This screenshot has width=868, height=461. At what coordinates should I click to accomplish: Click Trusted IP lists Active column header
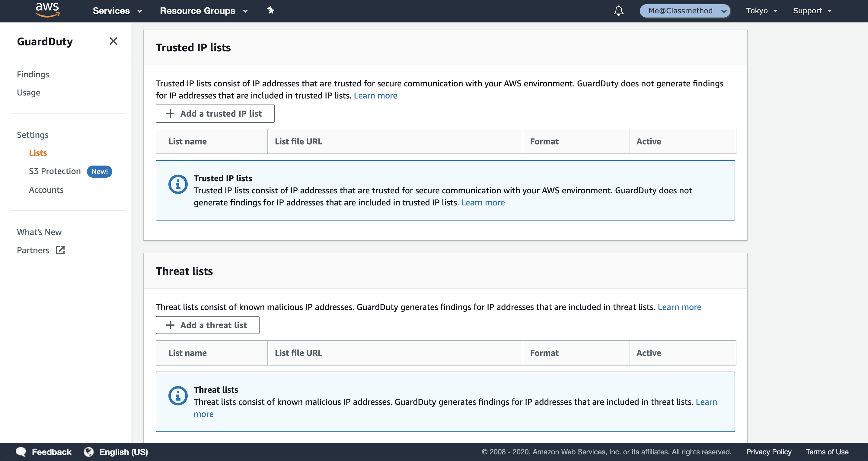[x=683, y=141]
